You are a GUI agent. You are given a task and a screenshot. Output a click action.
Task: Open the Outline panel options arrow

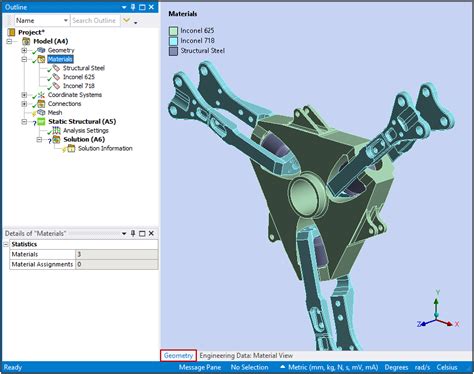point(124,7)
